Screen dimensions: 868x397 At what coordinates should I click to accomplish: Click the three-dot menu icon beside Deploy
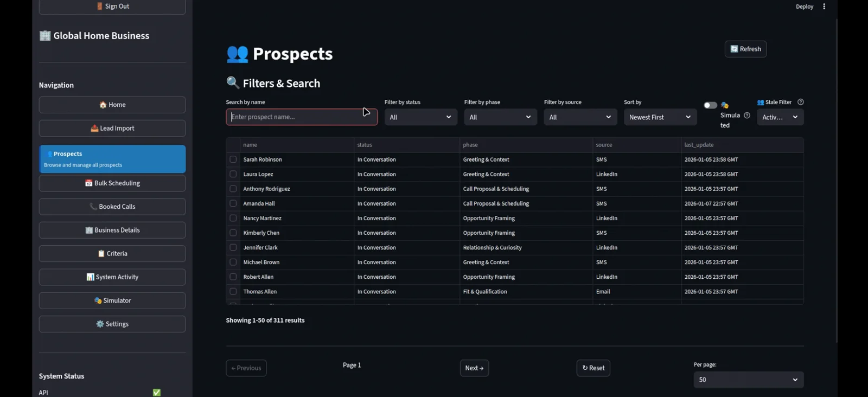pyautogui.click(x=824, y=7)
